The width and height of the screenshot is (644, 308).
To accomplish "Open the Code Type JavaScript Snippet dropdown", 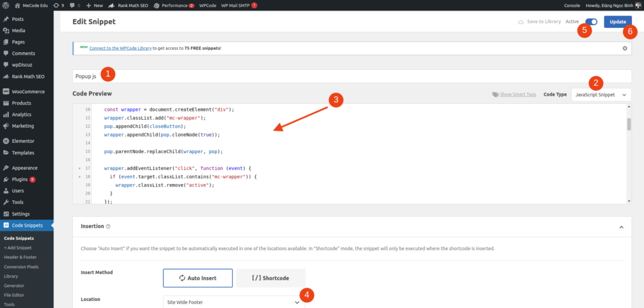I will 601,94.
